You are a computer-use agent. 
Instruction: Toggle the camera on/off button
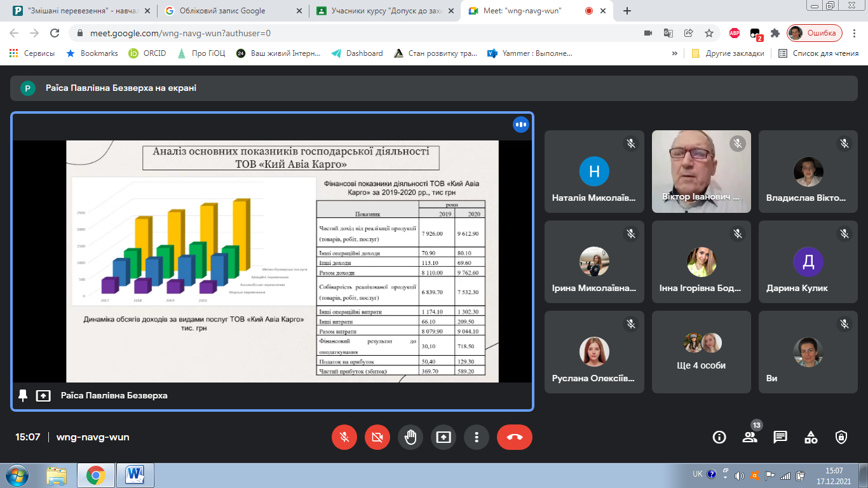377,437
